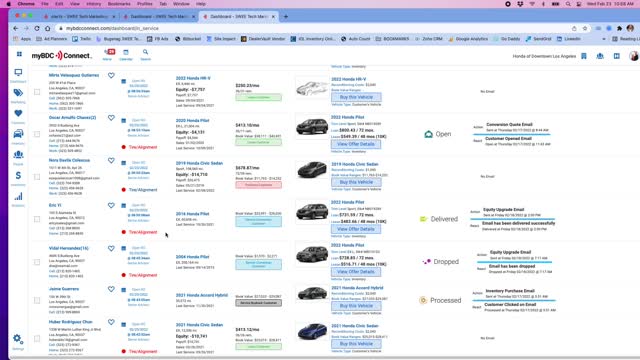Open customer link Nora Davila Colescua
Viewport: 640px width, 360px height.
(69, 160)
